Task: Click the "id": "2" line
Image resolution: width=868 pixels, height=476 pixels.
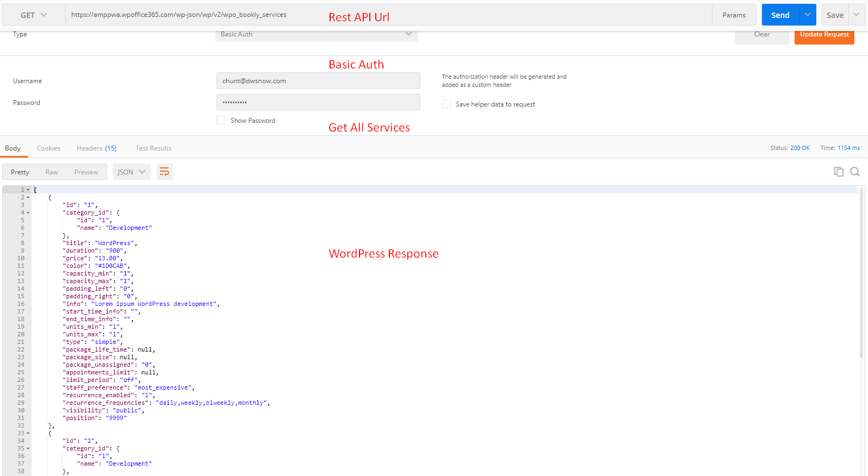Action: (x=80, y=441)
